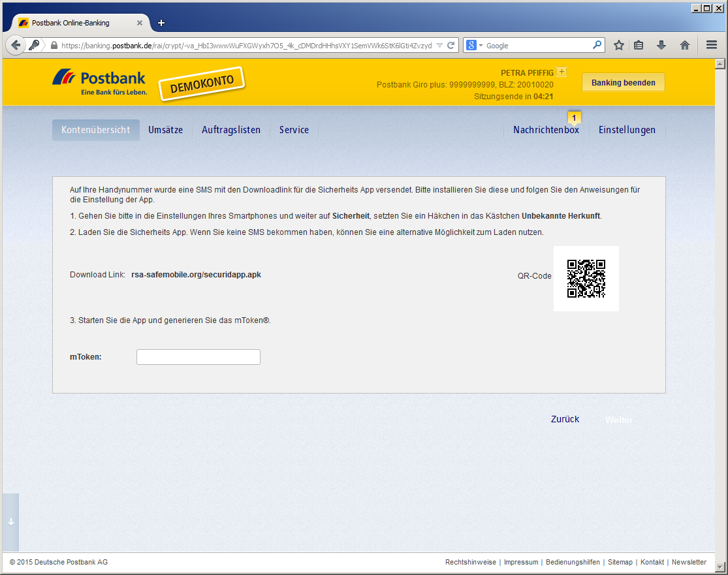Click the key identity icon in address bar
Image resolution: width=728 pixels, height=575 pixels.
pos(34,45)
